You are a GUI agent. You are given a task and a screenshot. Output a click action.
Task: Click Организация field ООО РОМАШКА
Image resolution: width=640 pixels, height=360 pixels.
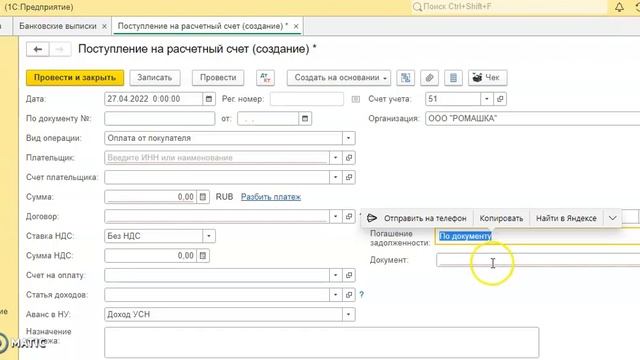(533, 118)
